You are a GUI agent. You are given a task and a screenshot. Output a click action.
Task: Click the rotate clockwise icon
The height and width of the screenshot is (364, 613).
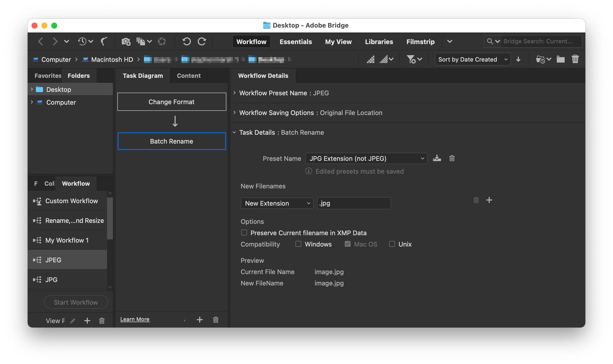click(x=202, y=41)
